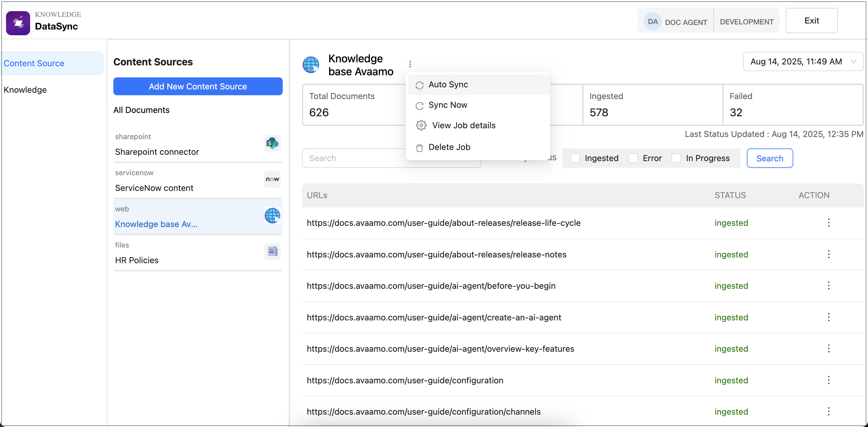Open action menu for create-an-ai-agent URL row
This screenshot has height=427, width=868.
(828, 317)
